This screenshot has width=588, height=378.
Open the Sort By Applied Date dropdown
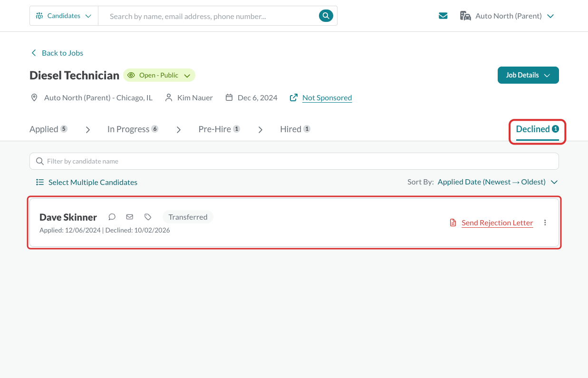pos(498,182)
